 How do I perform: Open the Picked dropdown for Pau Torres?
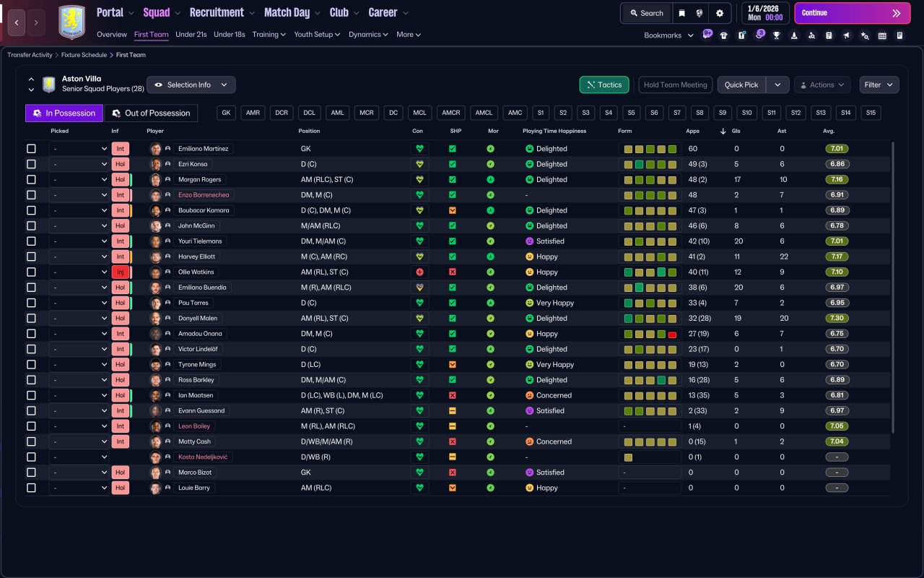[79, 303]
